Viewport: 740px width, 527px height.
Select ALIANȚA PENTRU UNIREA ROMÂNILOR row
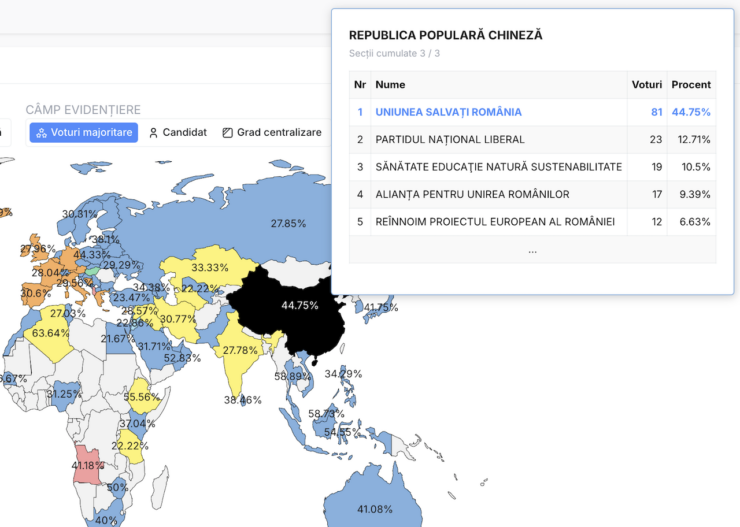(x=532, y=194)
